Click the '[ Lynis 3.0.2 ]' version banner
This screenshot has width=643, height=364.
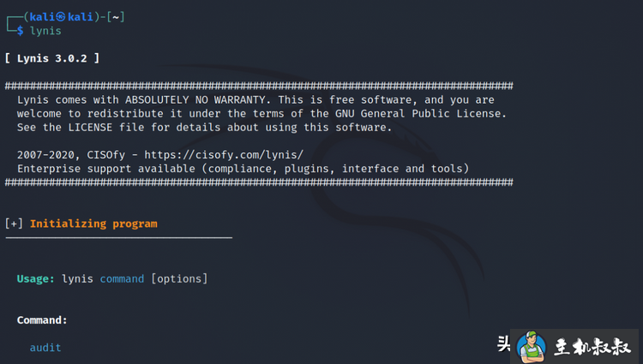(x=52, y=58)
